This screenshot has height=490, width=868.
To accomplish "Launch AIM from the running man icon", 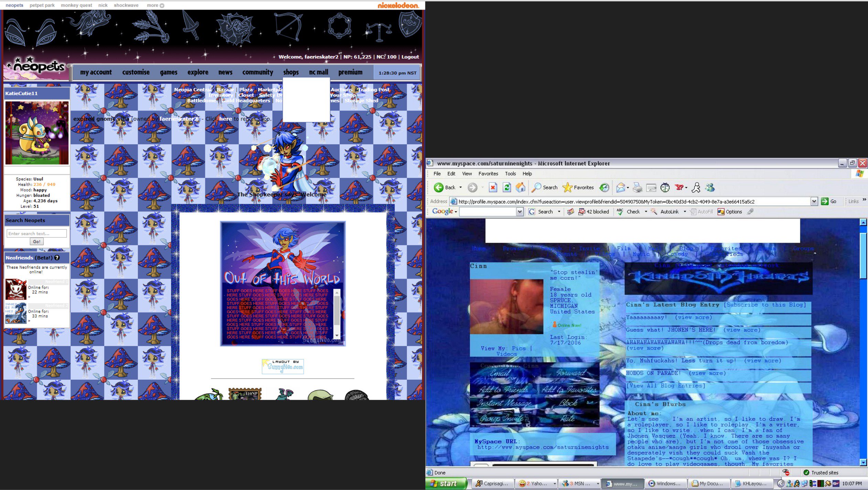I will coord(696,187).
